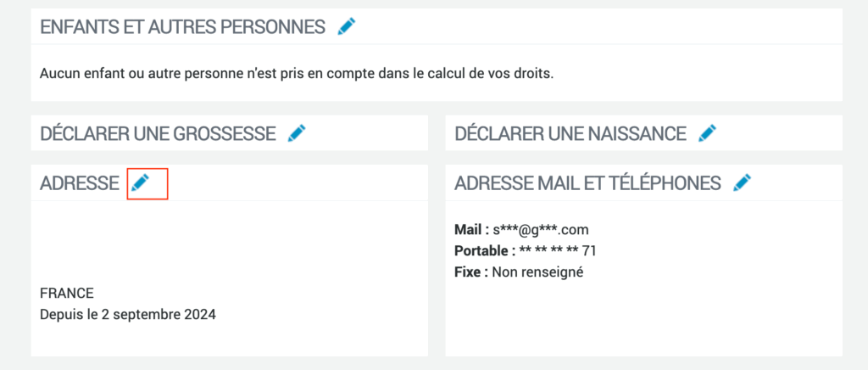This screenshot has height=370, width=868.
Task: Click pencil icon beside Déclarer une grossesse
Action: 297,133
